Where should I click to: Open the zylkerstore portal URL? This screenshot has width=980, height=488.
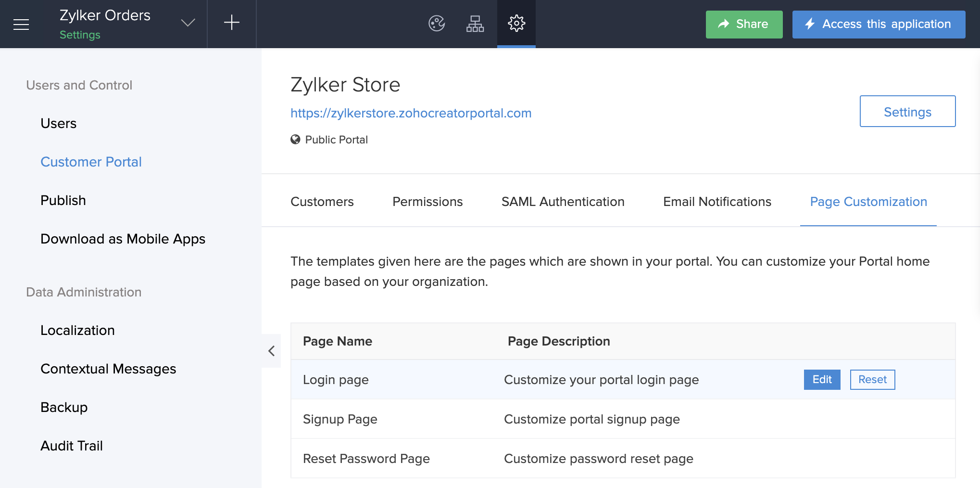click(x=411, y=113)
